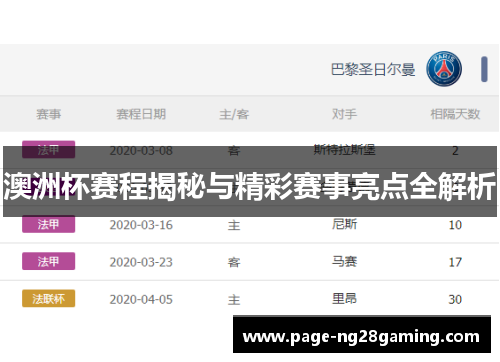
Task: Click opponent 尼斯
Action: (x=344, y=224)
